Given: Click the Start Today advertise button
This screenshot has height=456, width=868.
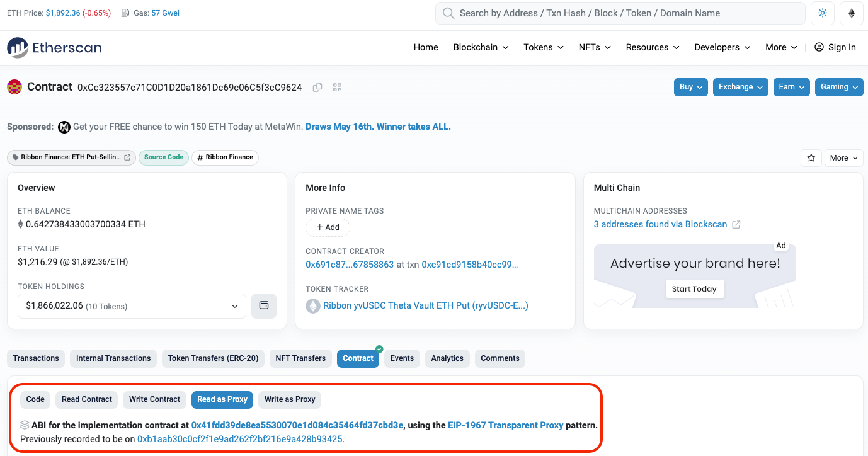Looking at the screenshot, I should point(694,289).
